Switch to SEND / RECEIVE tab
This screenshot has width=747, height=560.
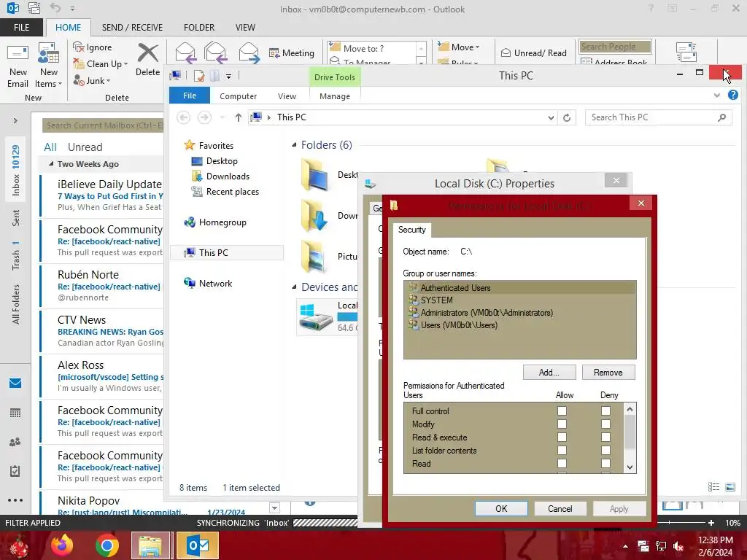point(132,27)
